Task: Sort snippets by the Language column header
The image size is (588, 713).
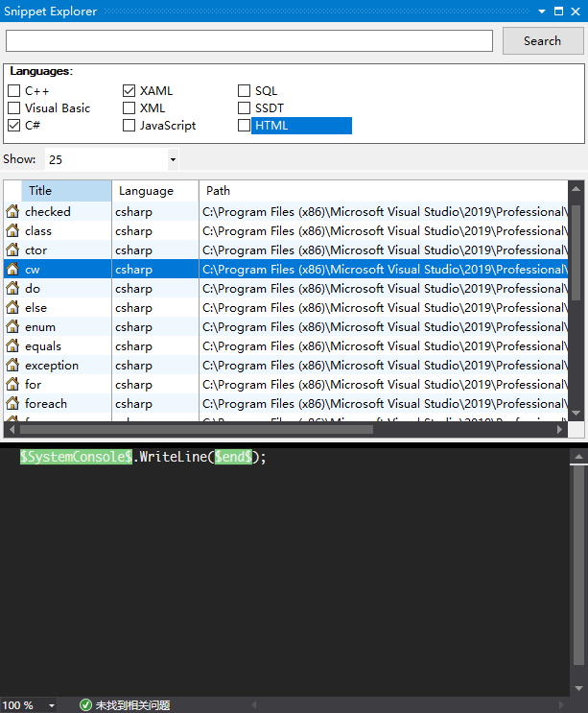Action: [146, 191]
